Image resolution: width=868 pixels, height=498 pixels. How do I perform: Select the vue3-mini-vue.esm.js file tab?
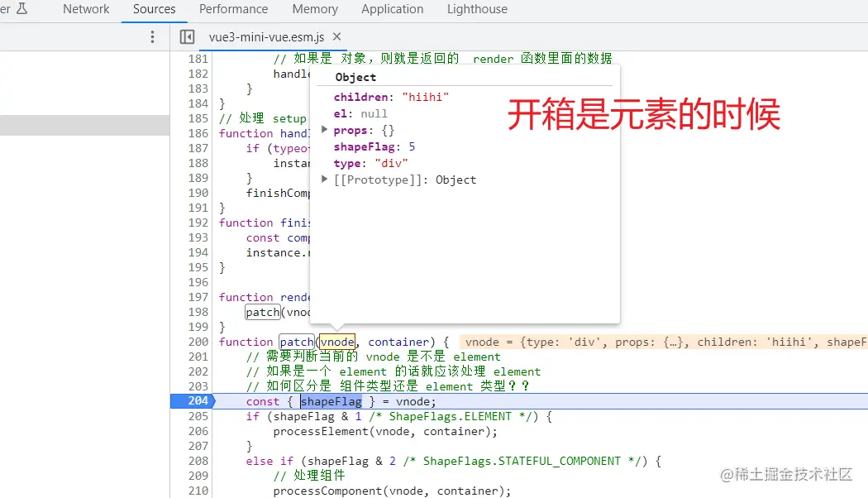(x=266, y=37)
